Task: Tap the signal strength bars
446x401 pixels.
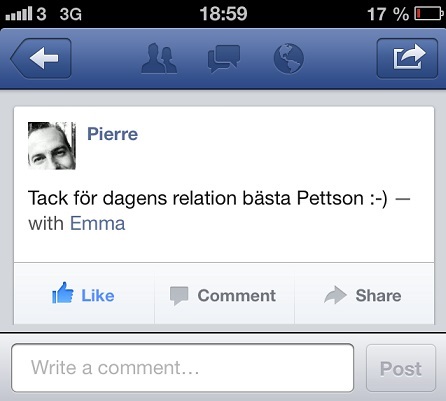Action: (x=19, y=14)
